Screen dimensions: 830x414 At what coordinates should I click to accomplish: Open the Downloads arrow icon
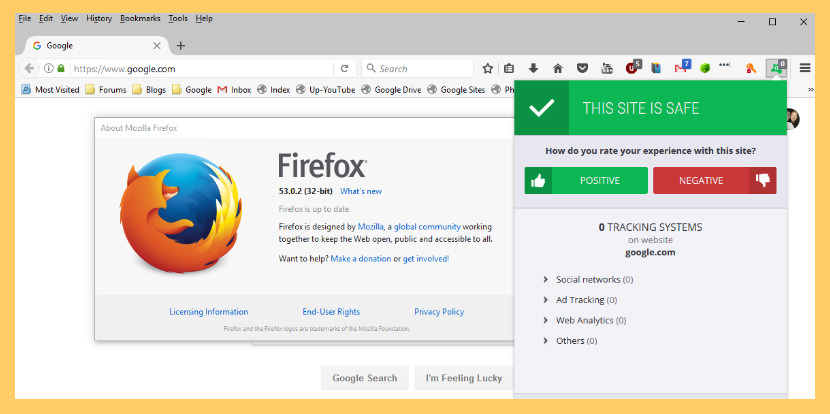[x=533, y=69]
